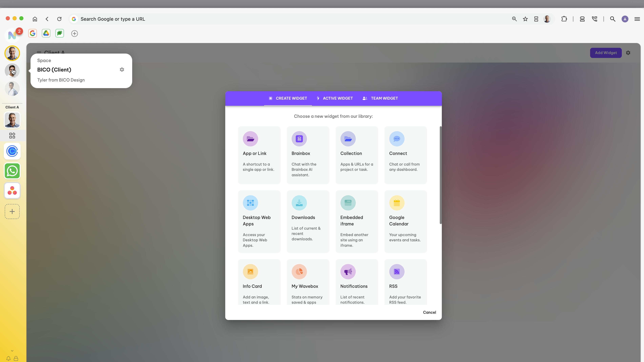Open the tab organizer icon beside star
This screenshot has height=362, width=644.
click(536, 19)
